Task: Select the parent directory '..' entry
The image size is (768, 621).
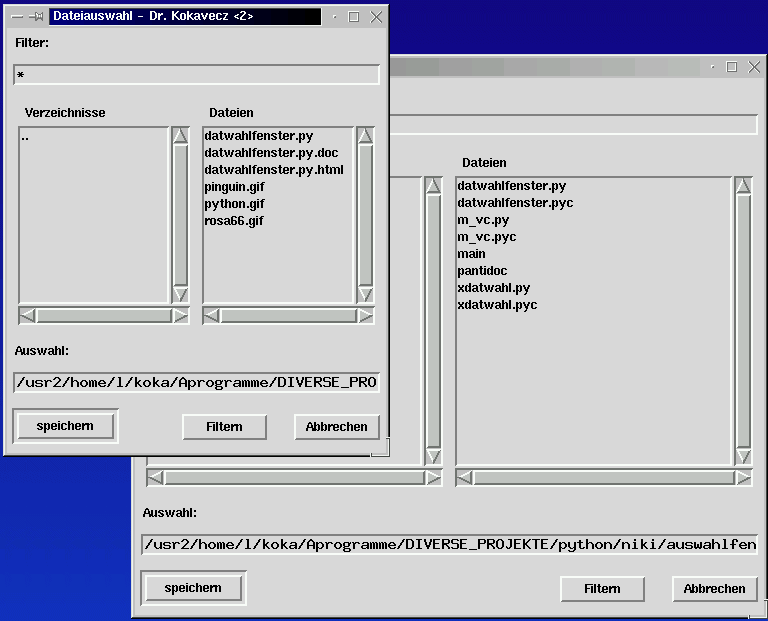Action: [25, 137]
